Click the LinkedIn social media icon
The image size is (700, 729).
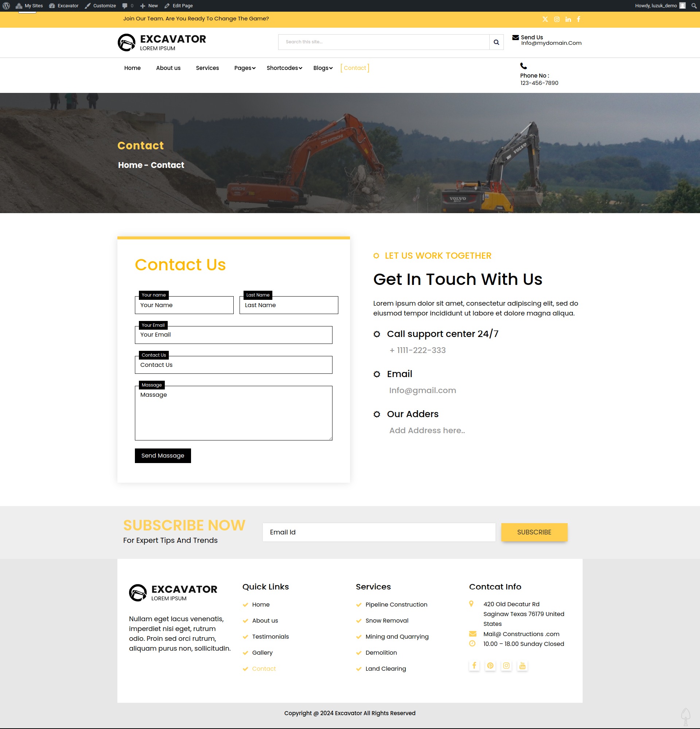567,19
